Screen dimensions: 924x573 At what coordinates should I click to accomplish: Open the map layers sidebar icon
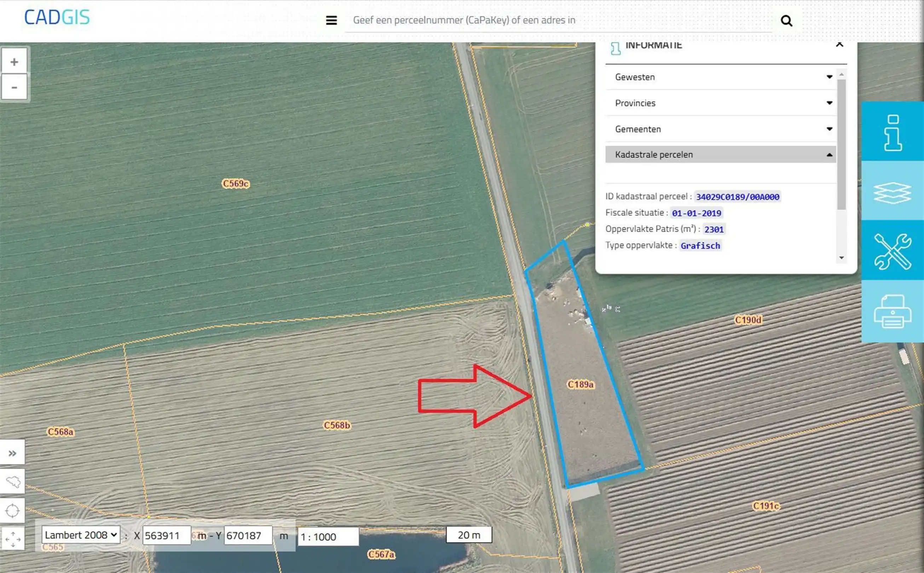coord(893,192)
